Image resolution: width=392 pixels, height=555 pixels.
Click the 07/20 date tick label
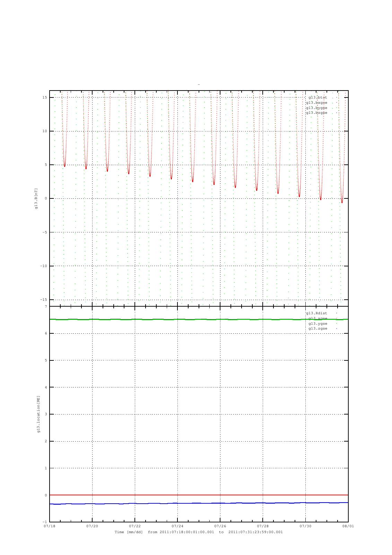[92, 526]
